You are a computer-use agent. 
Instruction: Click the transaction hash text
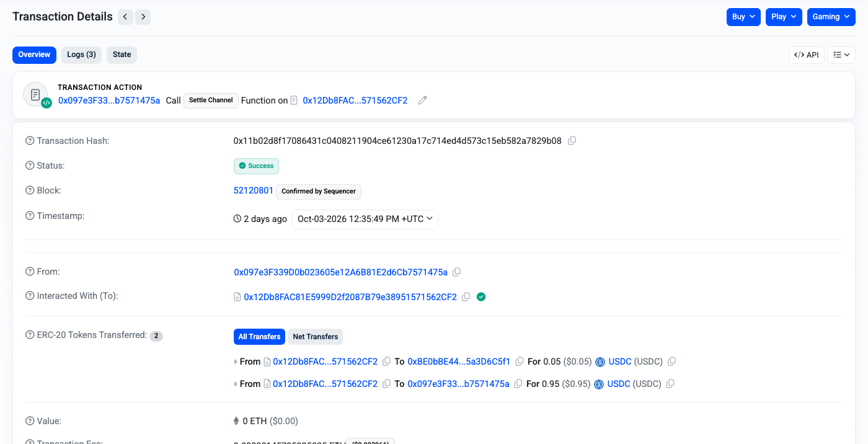click(397, 141)
